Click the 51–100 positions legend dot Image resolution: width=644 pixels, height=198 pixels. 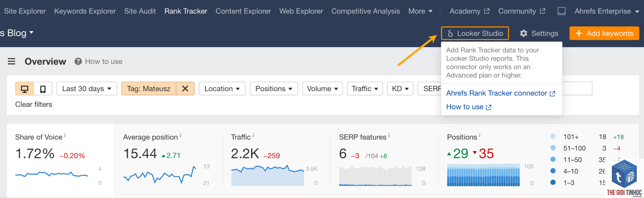point(553,148)
